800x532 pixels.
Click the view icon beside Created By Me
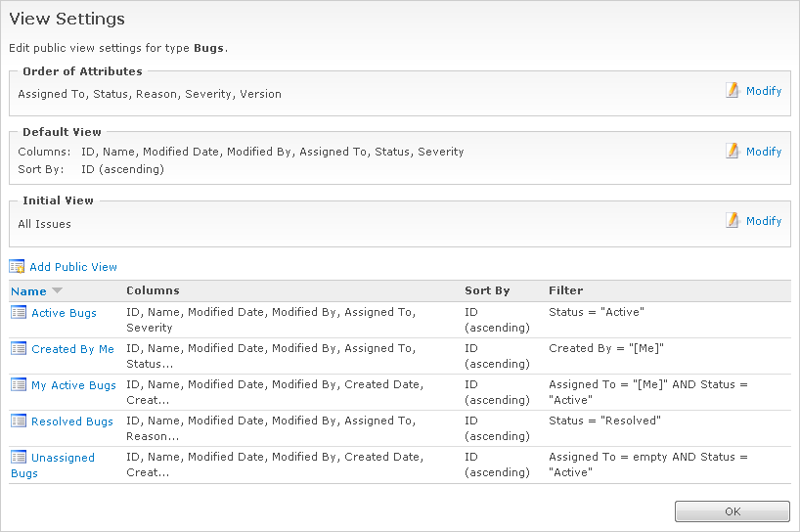click(19, 348)
